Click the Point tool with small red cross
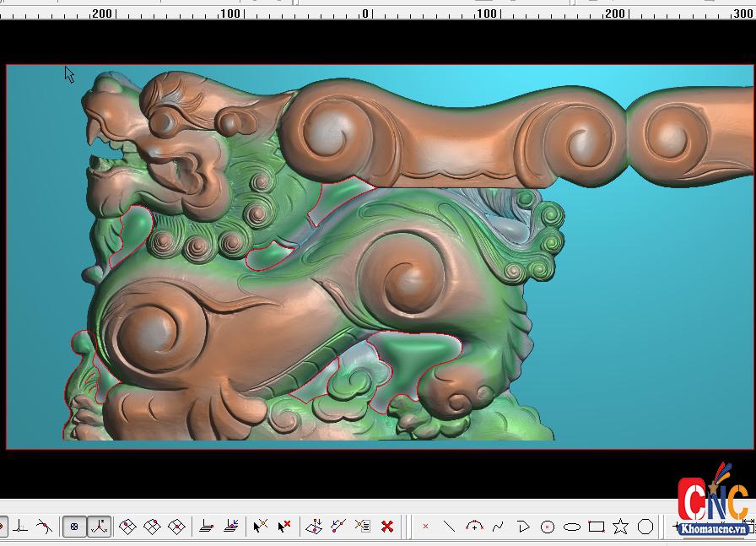Screen dimensions: 756x546 coord(425,527)
